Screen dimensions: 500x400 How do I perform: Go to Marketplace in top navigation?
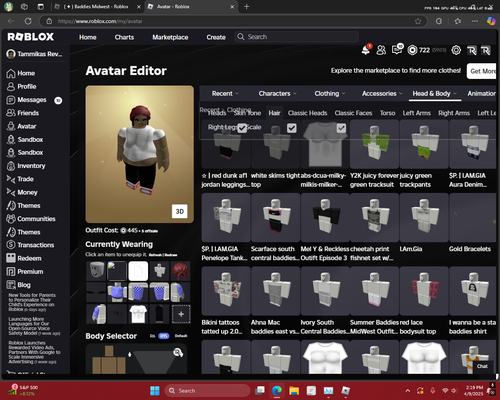click(170, 37)
